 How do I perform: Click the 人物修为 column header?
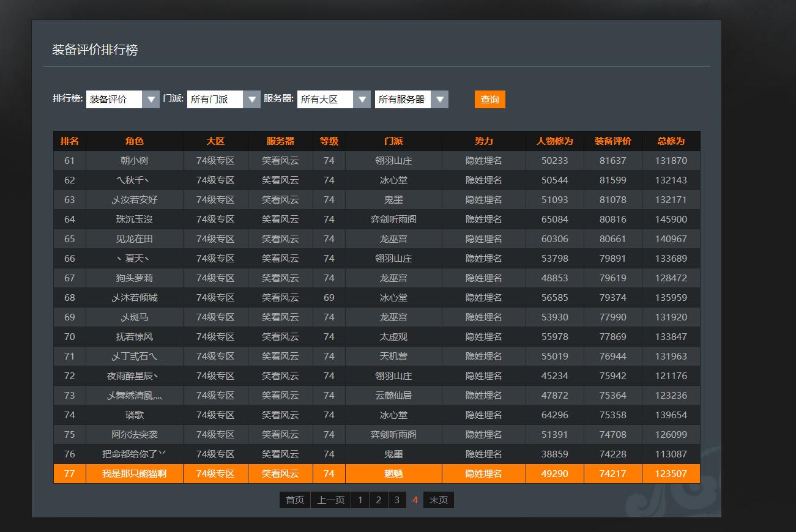(x=555, y=141)
